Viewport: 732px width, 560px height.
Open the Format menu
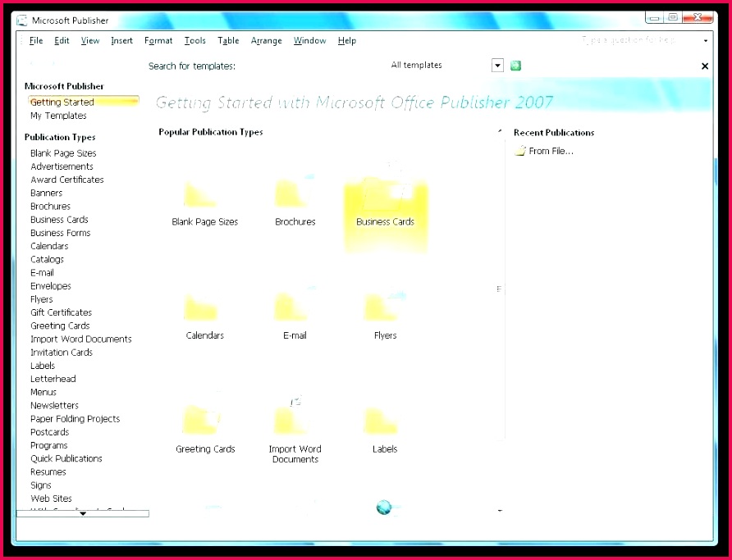tap(158, 41)
